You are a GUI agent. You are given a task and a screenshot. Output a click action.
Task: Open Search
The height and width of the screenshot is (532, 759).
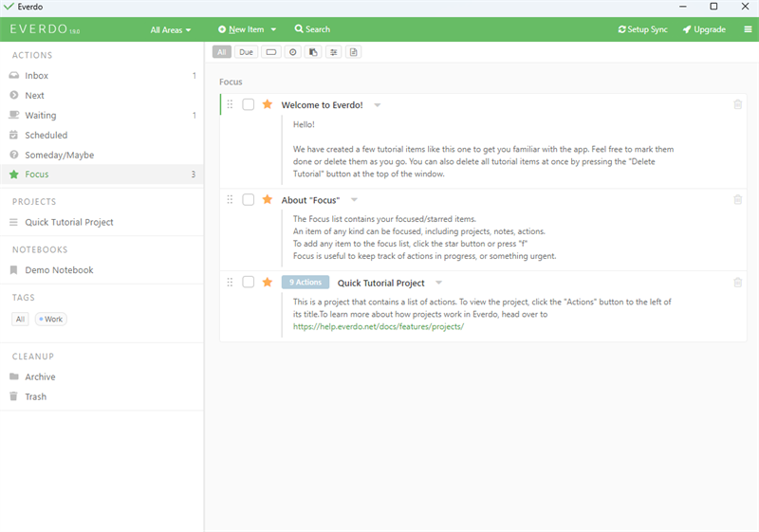(312, 29)
